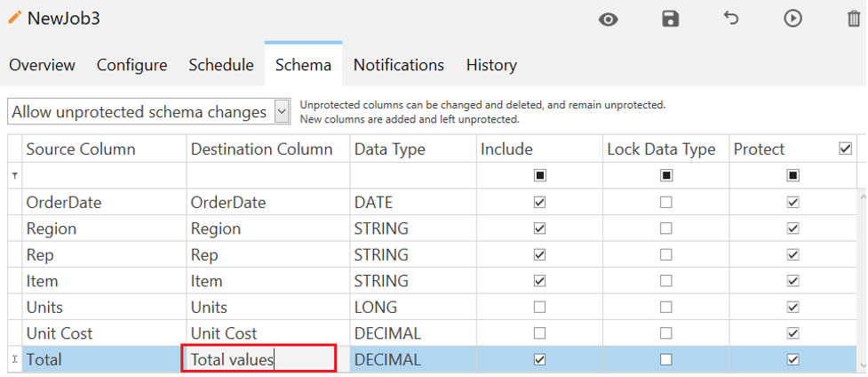The height and width of the screenshot is (377, 868).
Task: Check Lock Data Type for Rep row
Action: tap(666, 254)
